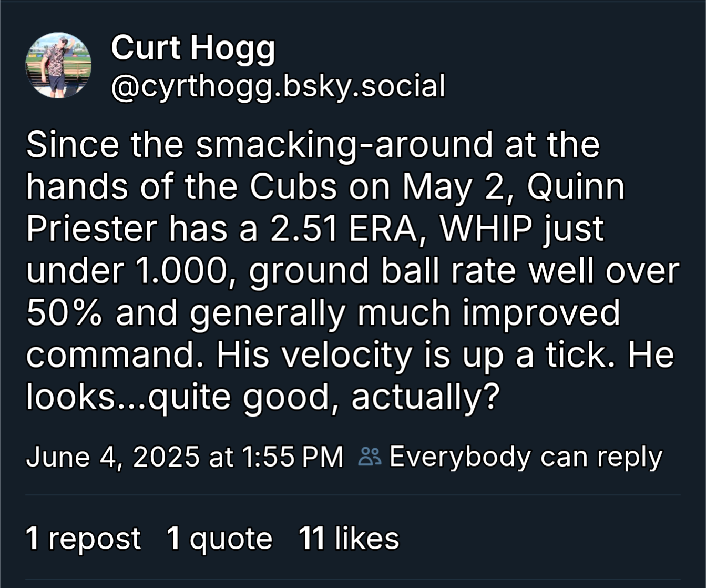Open the @cyrthogg.bsky.social handle link
Viewport: 706px width, 588px height.
point(278,86)
